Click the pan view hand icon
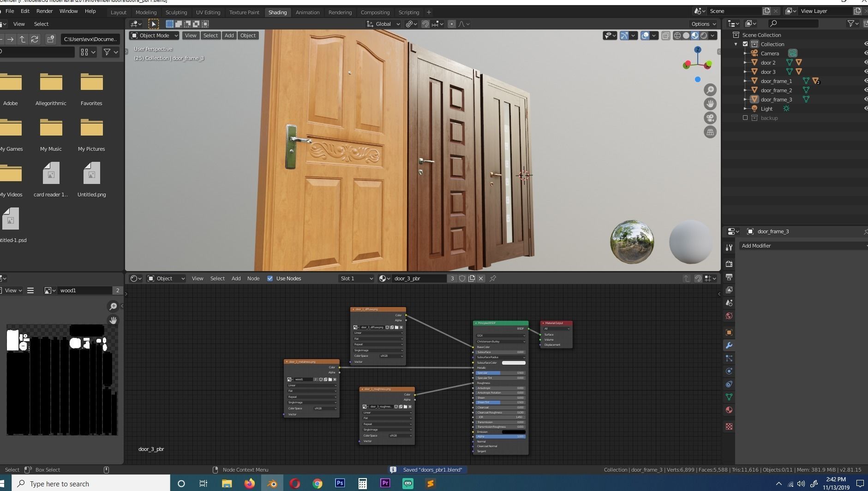This screenshot has height=491, width=868. 710,104
